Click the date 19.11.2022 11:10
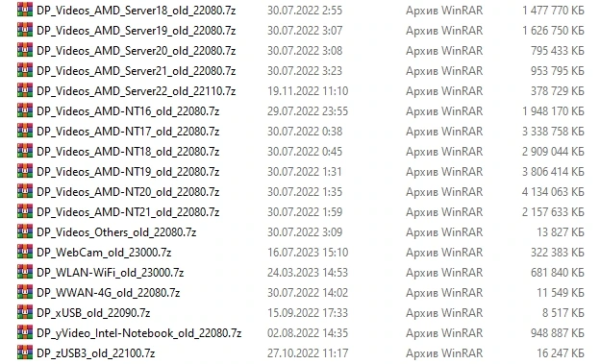 click(x=308, y=91)
